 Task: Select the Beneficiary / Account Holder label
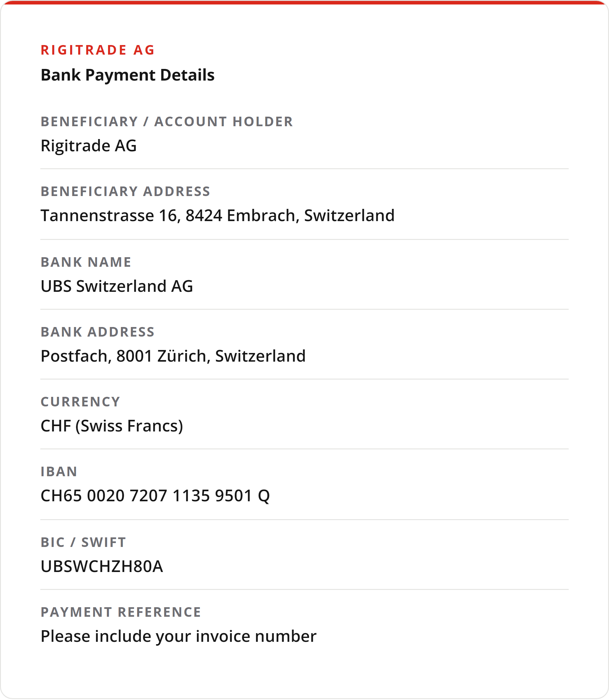pos(167,122)
